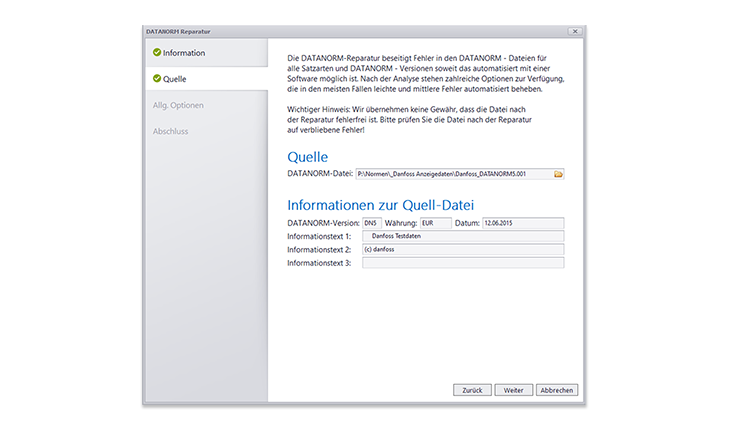Viewport: 729px width, 430px height.
Task: Click the DATANORM-Datei: label
Action: (x=320, y=174)
